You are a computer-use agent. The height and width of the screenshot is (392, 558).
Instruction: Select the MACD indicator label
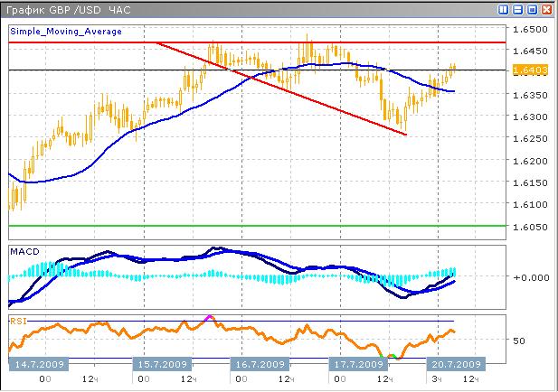22,249
